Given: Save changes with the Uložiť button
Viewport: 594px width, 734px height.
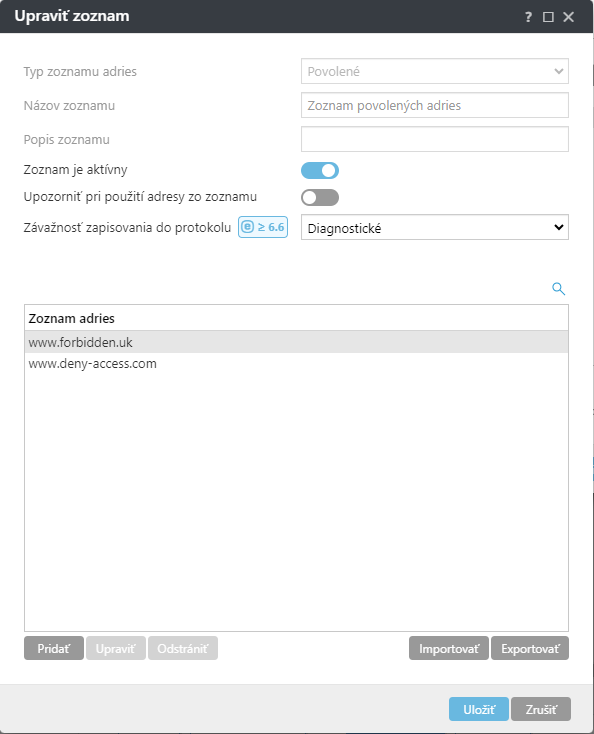Looking at the screenshot, I should click(x=479, y=709).
